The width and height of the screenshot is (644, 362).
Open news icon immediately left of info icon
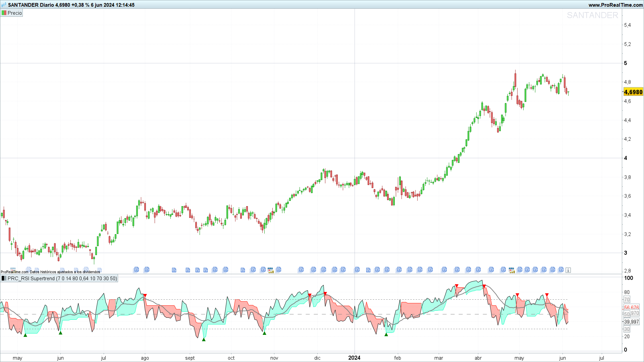(560, 269)
